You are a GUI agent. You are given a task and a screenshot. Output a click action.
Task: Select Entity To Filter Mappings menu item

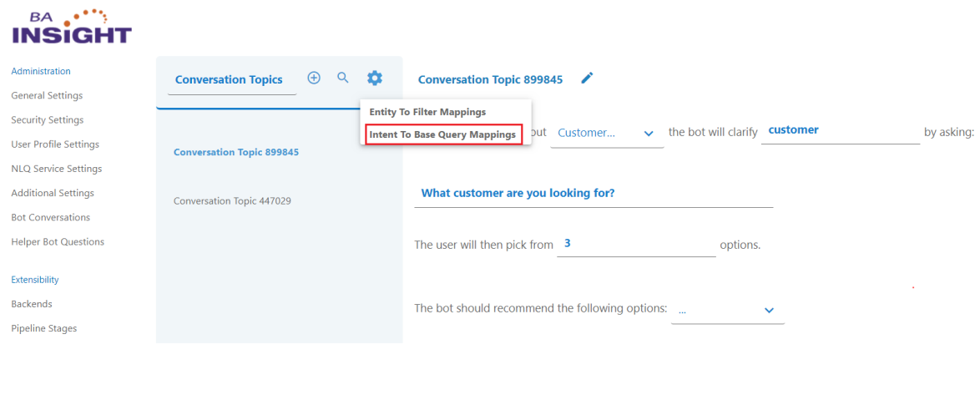pos(427,112)
